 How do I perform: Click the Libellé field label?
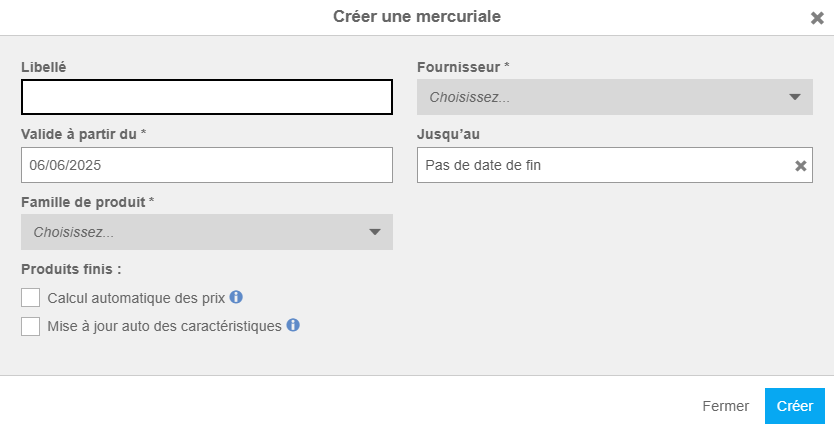click(x=44, y=67)
